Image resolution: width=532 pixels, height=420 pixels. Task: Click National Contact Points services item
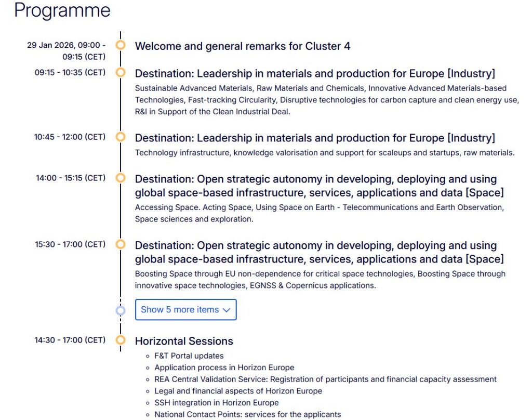click(248, 414)
